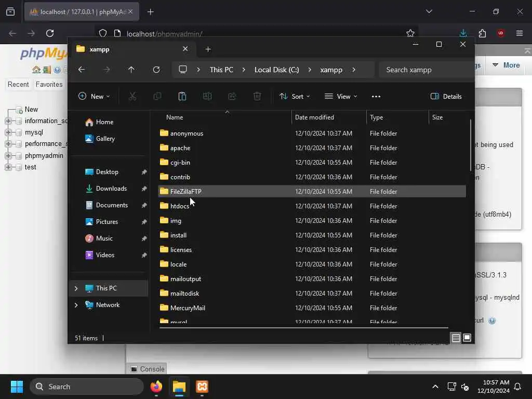
Task: Open Firefox extensions puzzle icon
Action: (482, 33)
